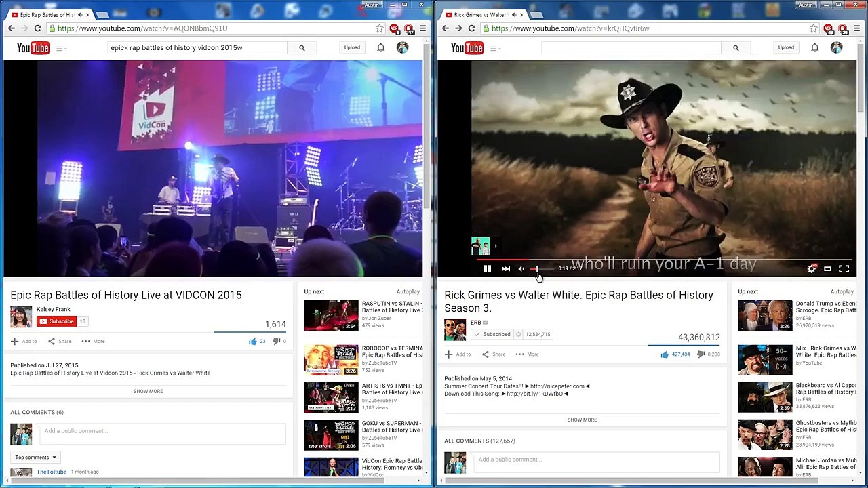Switch right player to theater mode
The width and height of the screenshot is (868, 488).
827,269
